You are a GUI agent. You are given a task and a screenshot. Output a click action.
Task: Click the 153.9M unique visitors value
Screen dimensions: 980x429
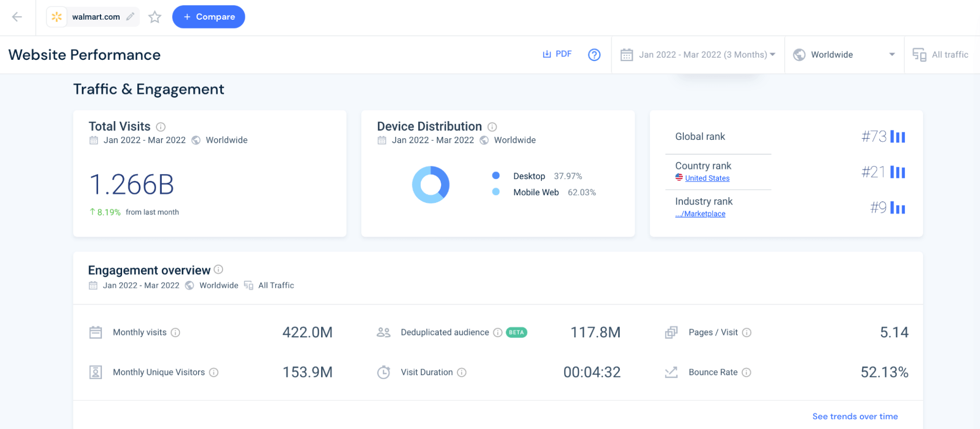(307, 372)
